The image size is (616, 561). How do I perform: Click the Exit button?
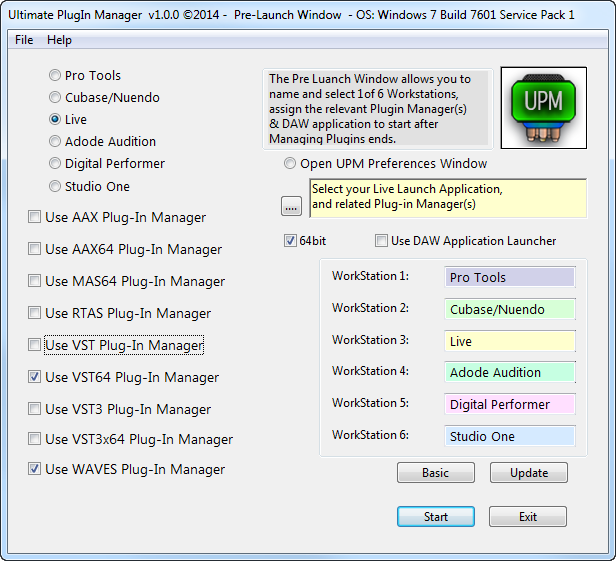pyautogui.click(x=528, y=517)
